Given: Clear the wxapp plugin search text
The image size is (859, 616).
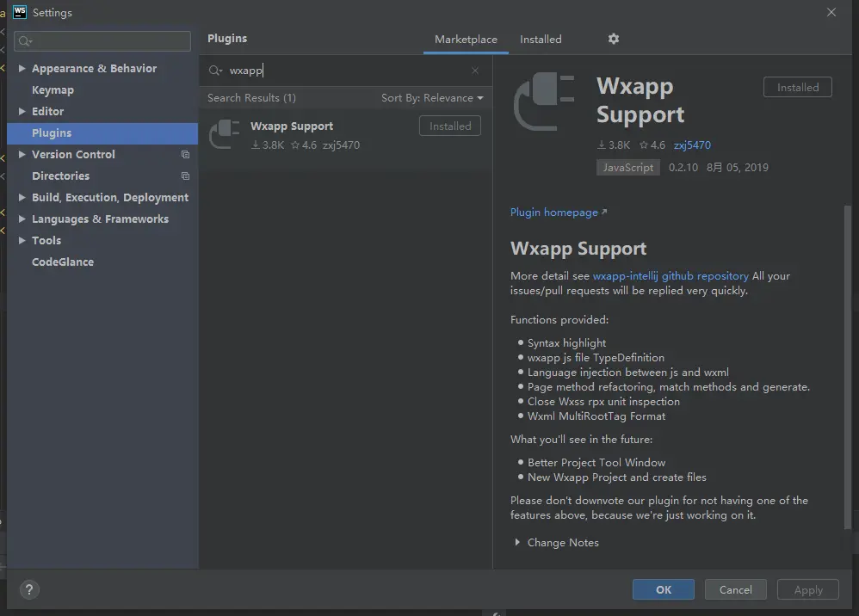Looking at the screenshot, I should [475, 71].
